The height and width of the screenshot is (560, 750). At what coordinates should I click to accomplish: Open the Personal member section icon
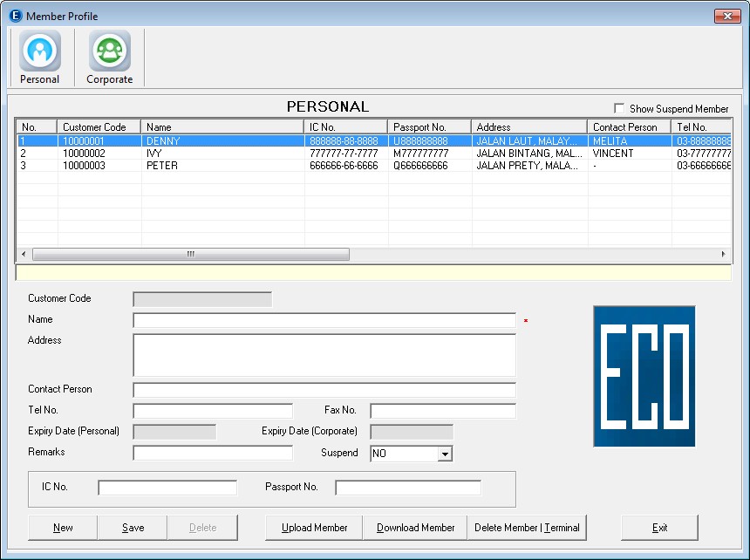40,51
